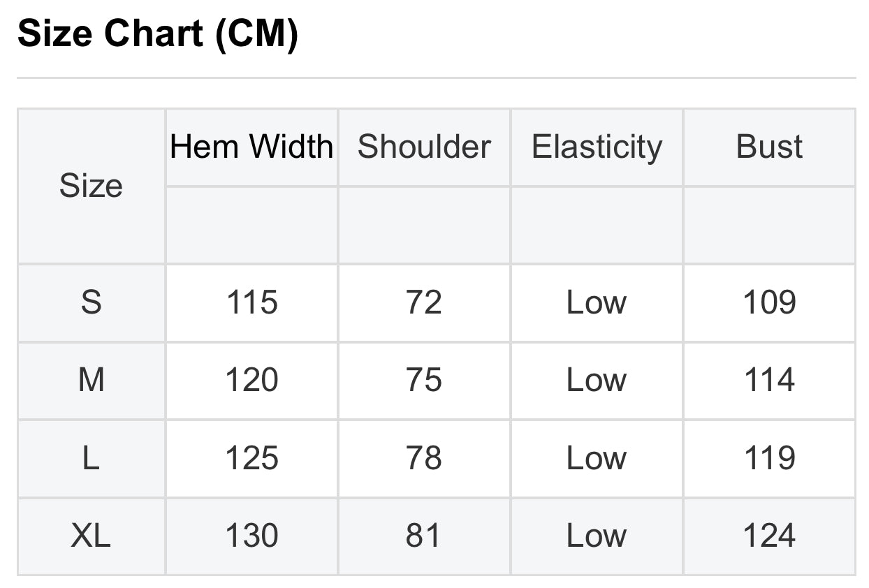
Task: Select the Hem Width column header
Action: tap(251, 147)
